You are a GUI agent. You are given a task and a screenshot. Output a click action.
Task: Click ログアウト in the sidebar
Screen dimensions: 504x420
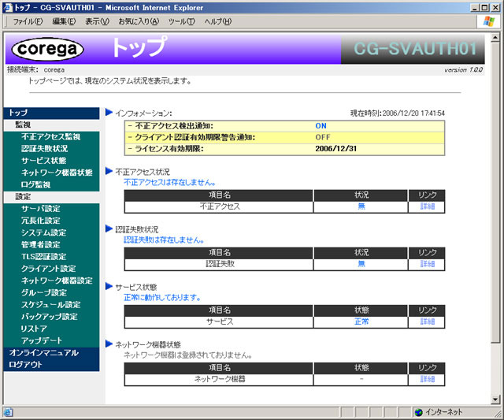point(25,365)
